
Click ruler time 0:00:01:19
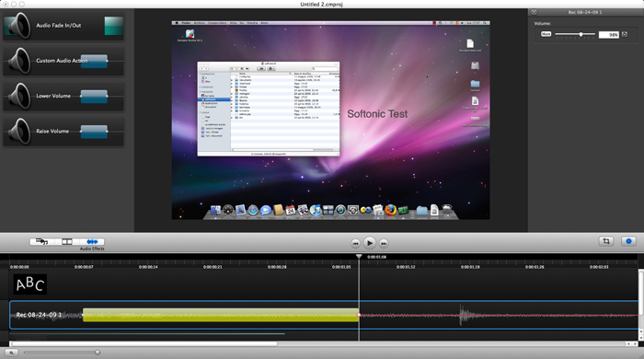click(x=470, y=267)
